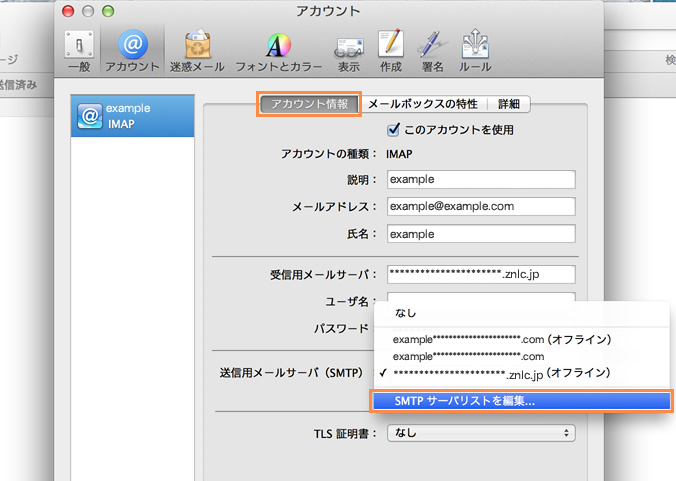This screenshot has height=481, width=676.
Task: Select the アカウント toolbar icon
Action: click(132, 51)
